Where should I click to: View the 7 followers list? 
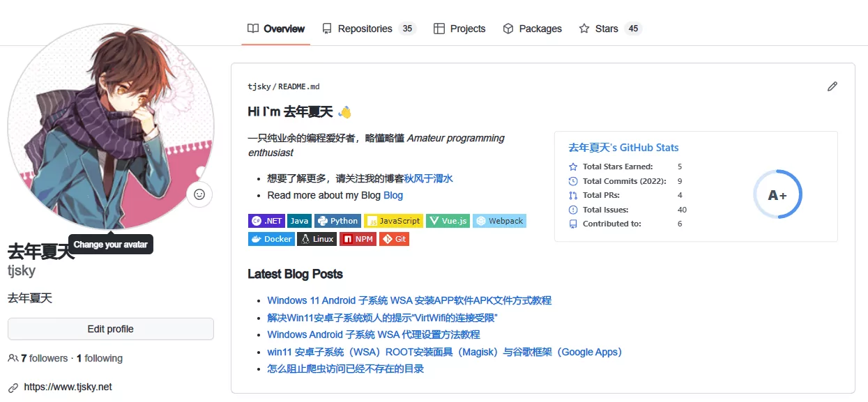point(44,358)
